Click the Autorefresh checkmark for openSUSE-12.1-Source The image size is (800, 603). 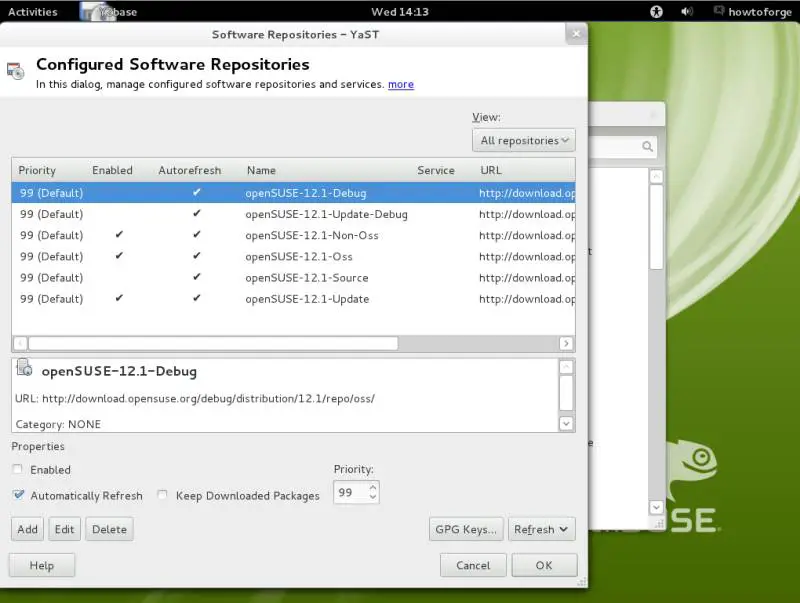click(x=197, y=277)
